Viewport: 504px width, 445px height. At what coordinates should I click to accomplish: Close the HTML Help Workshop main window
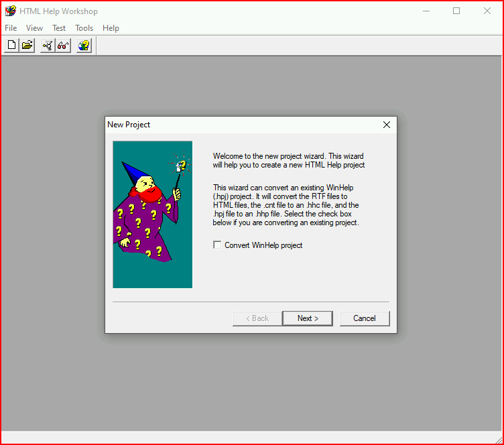coord(487,11)
